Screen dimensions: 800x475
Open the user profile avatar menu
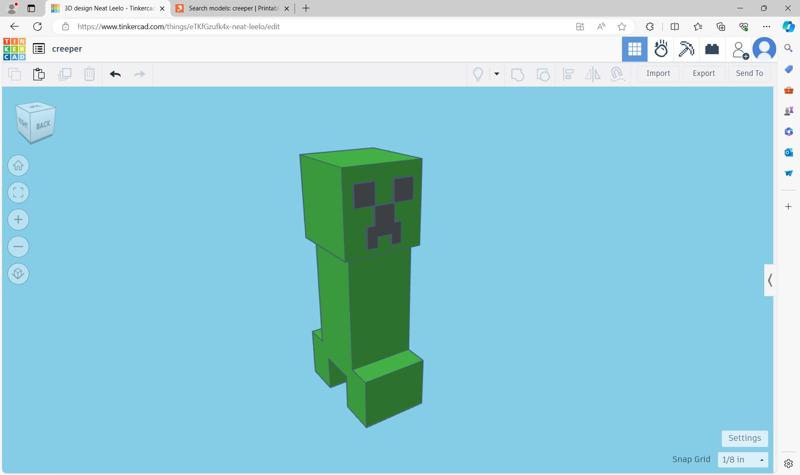tap(764, 49)
